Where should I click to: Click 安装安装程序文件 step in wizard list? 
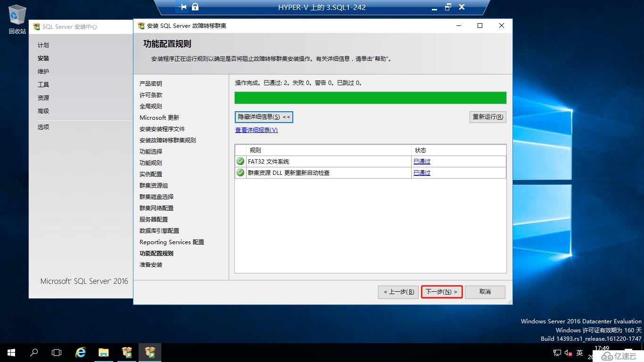[x=162, y=129]
